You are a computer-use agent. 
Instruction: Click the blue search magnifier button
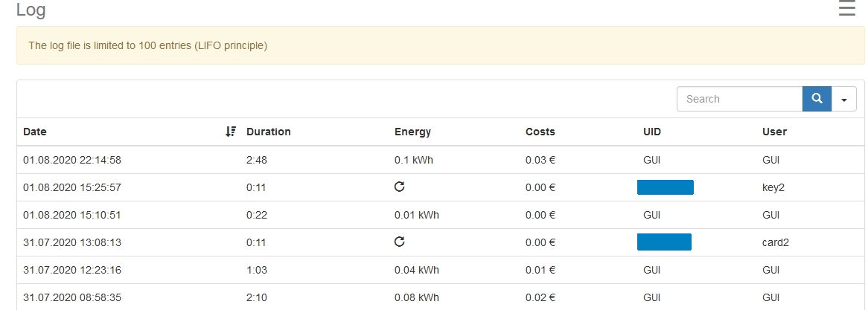[x=817, y=99]
